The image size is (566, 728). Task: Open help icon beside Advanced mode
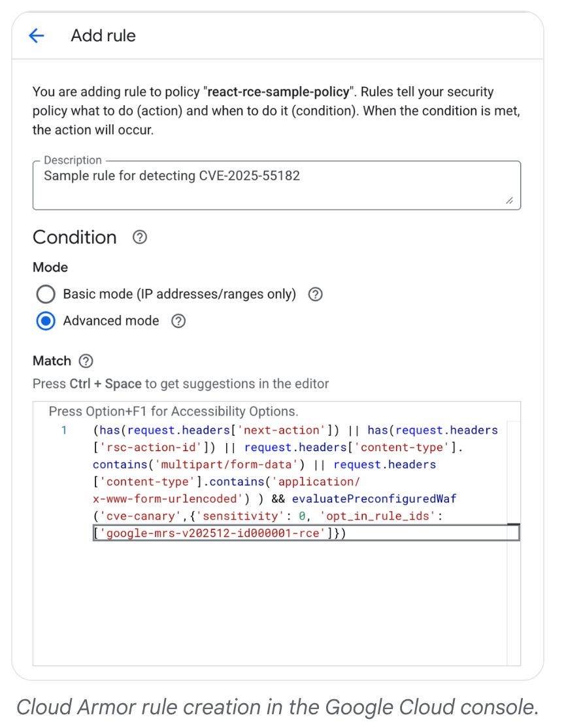pyautogui.click(x=178, y=321)
